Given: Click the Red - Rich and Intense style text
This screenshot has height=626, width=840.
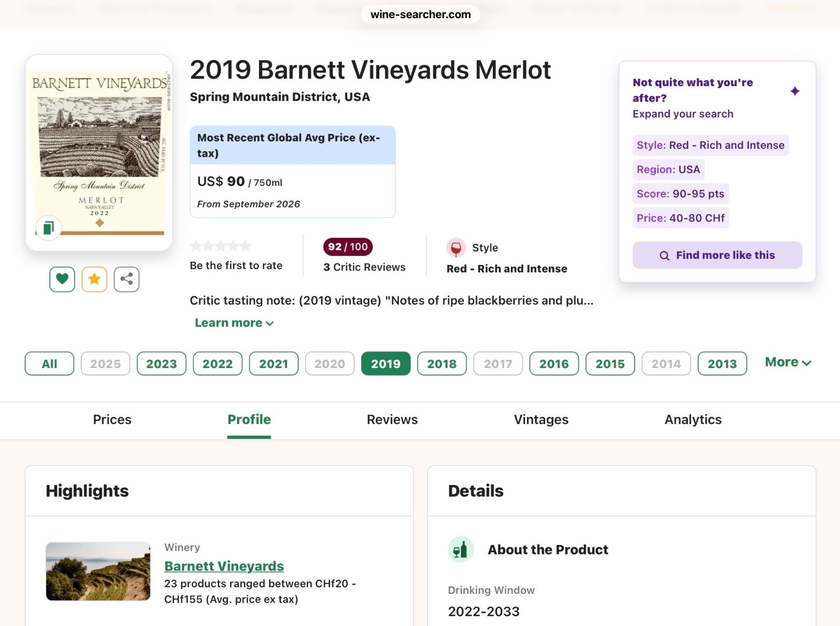Looking at the screenshot, I should click(x=507, y=269).
